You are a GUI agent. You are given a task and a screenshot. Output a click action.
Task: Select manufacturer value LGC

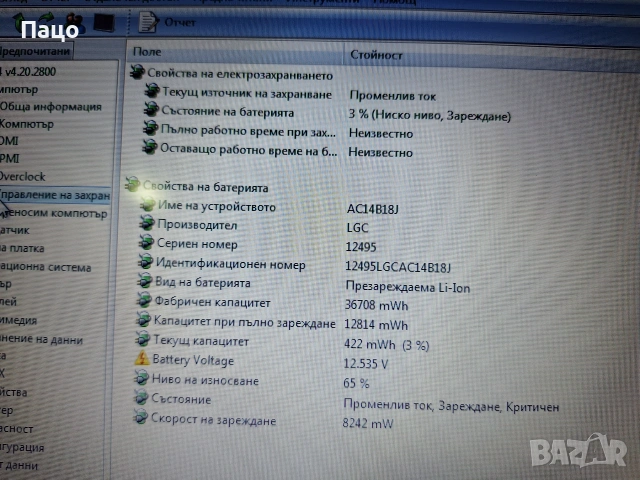(x=357, y=228)
